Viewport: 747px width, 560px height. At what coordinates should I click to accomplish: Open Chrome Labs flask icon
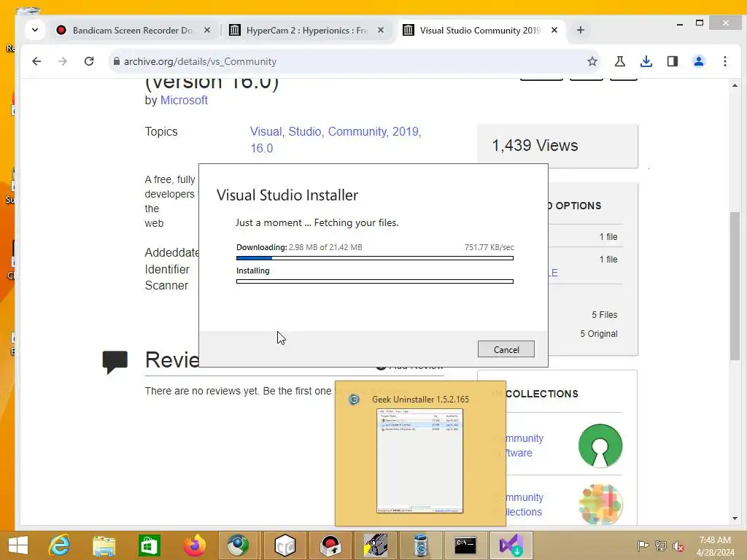coord(620,61)
